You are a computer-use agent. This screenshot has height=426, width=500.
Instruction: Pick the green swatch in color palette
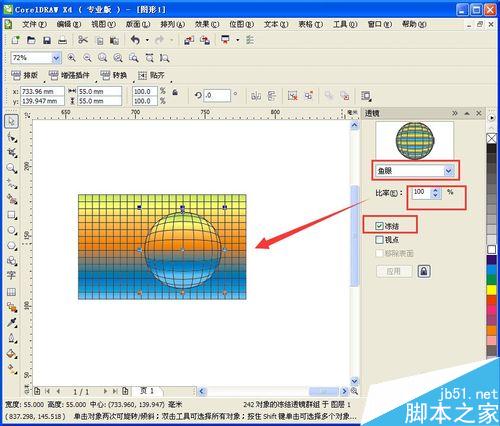(492, 279)
